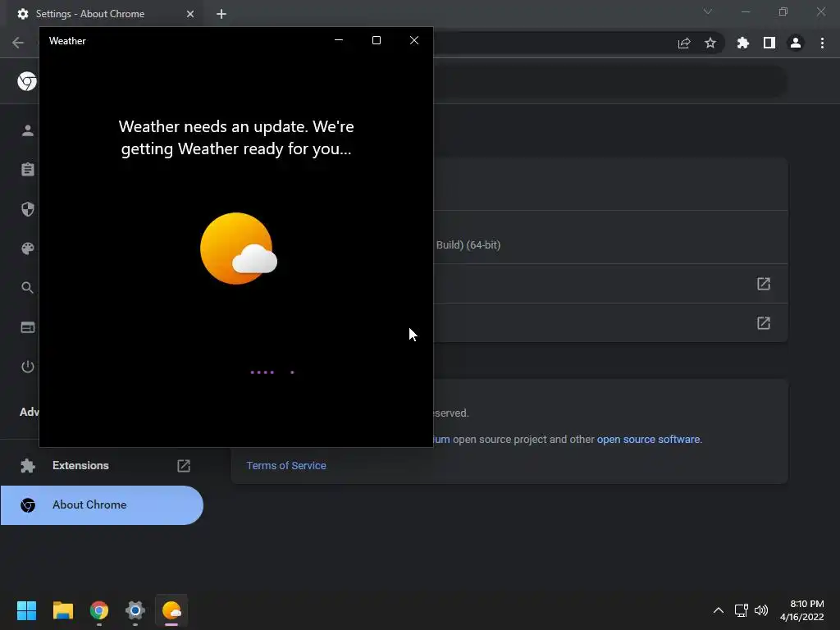This screenshot has width=840, height=630.
Task: Open a new Chrome tab
Action: pyautogui.click(x=221, y=14)
